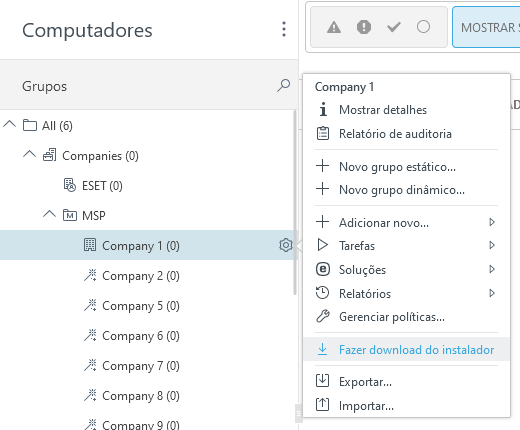Click the download arrow icon for instalador
The height and width of the screenshot is (430, 520).
coord(322,349)
